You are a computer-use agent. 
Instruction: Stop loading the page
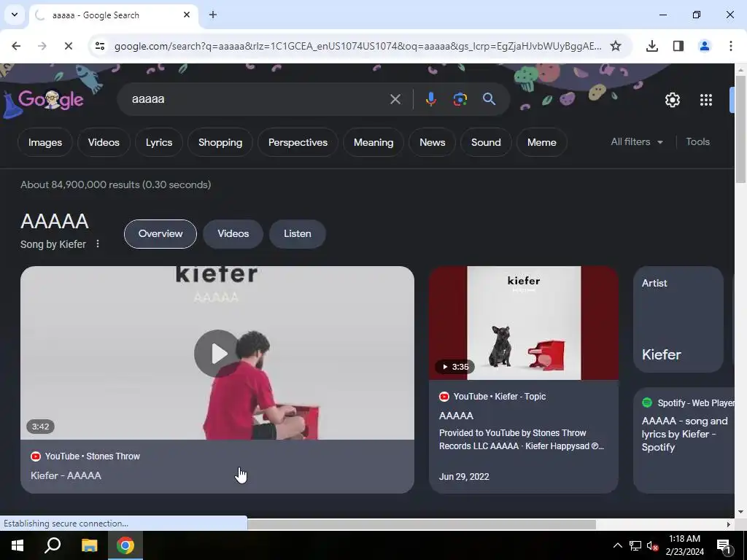[x=68, y=46]
